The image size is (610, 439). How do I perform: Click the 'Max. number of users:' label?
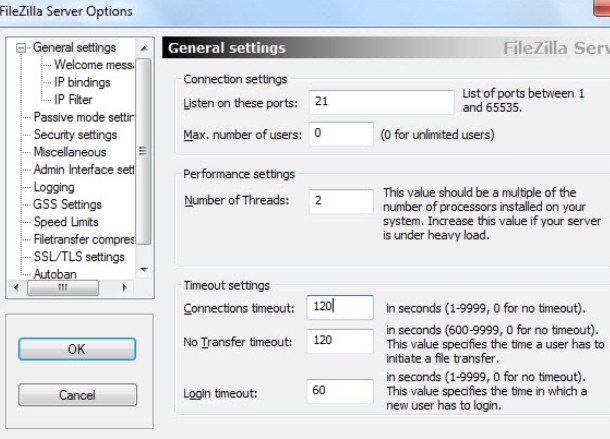242,135
